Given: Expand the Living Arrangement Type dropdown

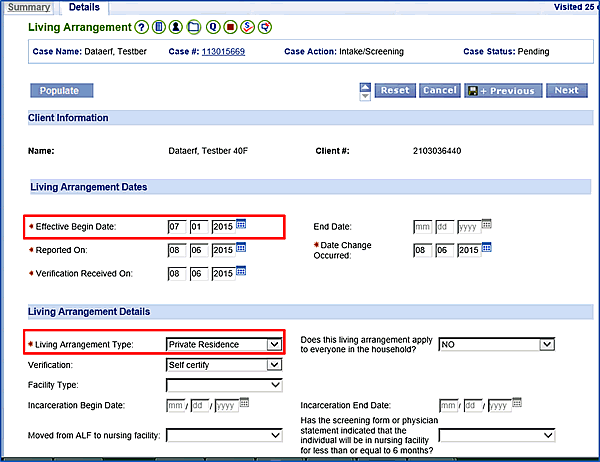Looking at the screenshot, I should tap(275, 344).
